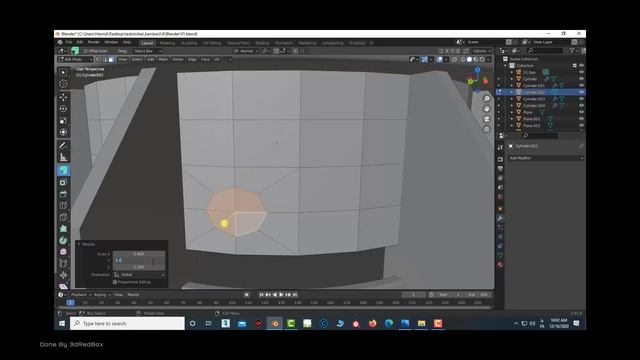
Task: Click the Windows search box
Action: click(x=127, y=324)
